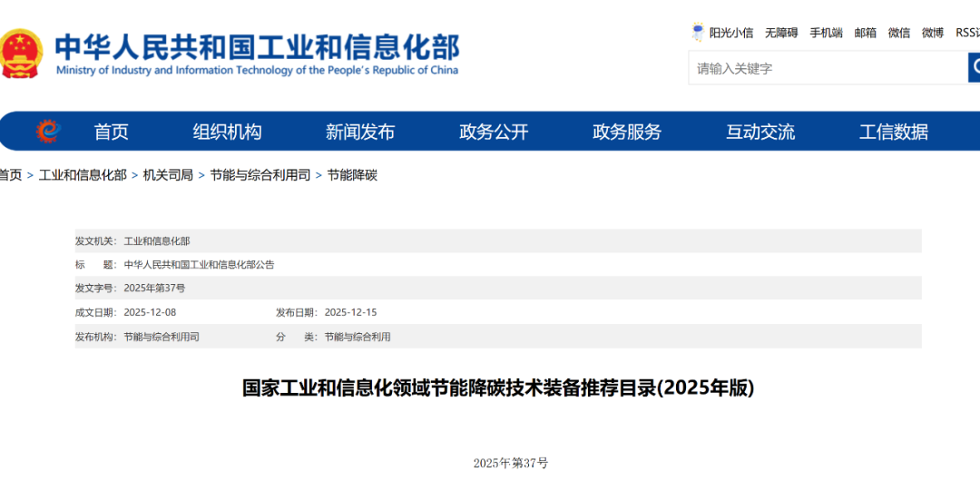This screenshot has height=481, width=980.
Task: Open the 新闻发布 navigation menu
Action: click(x=360, y=132)
